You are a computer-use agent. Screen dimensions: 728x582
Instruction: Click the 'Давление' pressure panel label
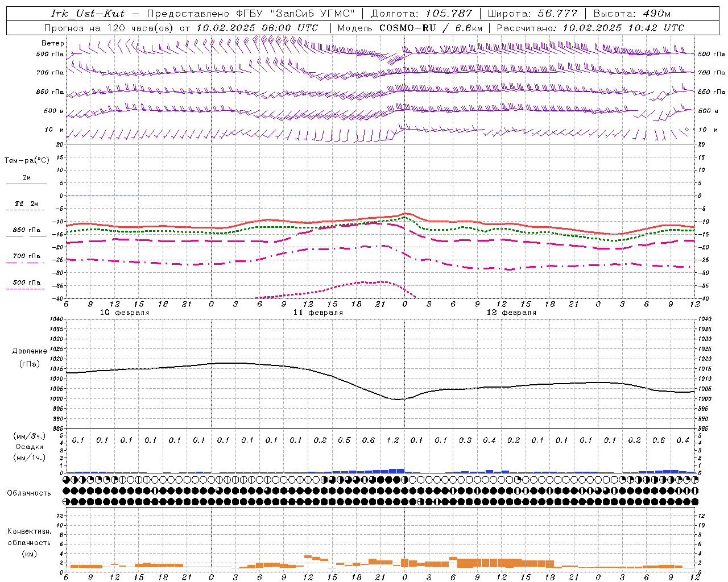(30, 351)
